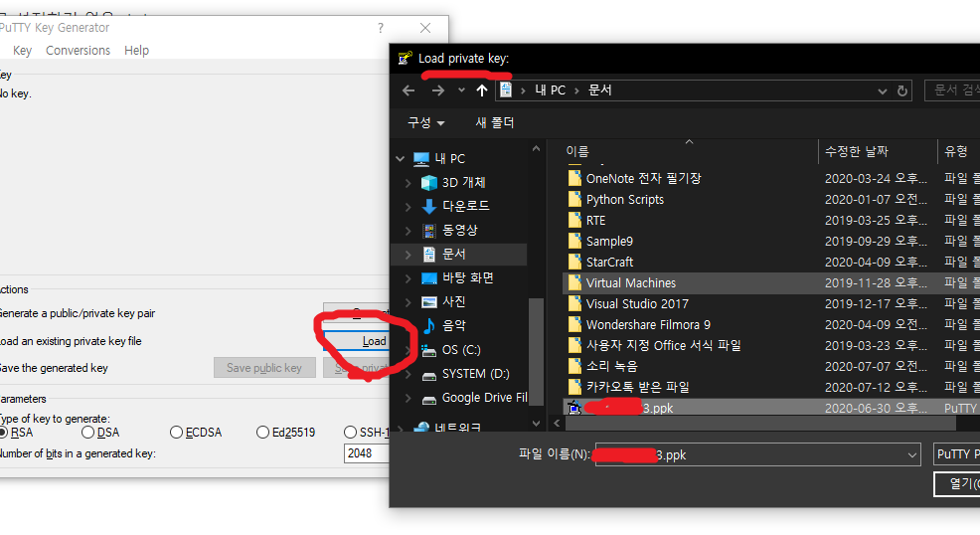980x535 pixels.
Task: Select the 카카오톡 받은 파일 folder
Action: coord(637,388)
